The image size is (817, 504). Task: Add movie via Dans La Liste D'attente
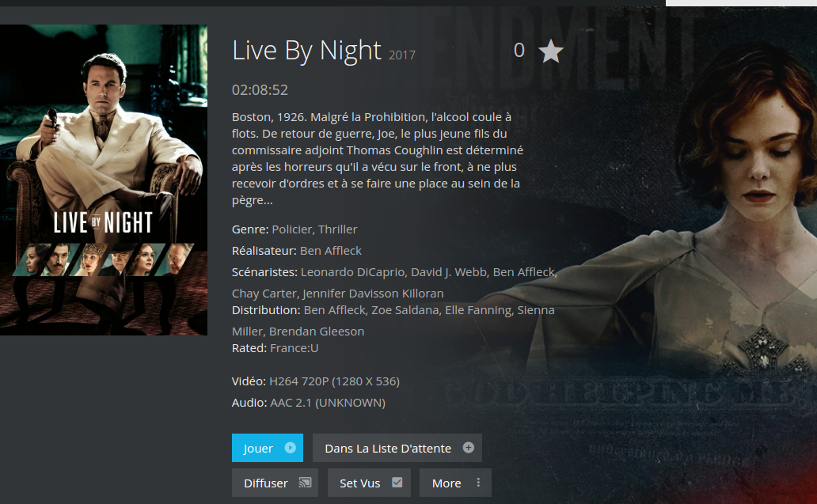point(397,448)
